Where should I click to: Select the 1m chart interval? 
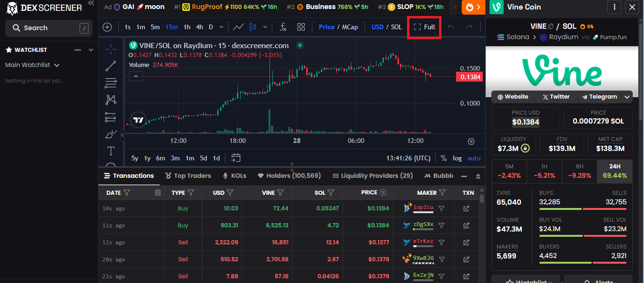140,27
